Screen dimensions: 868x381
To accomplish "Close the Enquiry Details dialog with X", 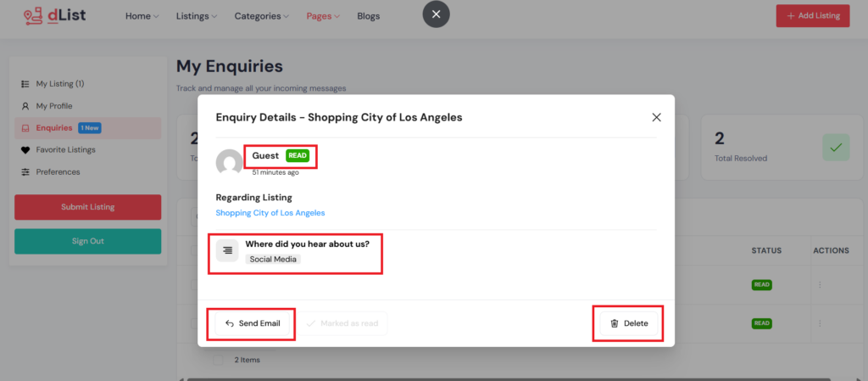I will click(656, 117).
